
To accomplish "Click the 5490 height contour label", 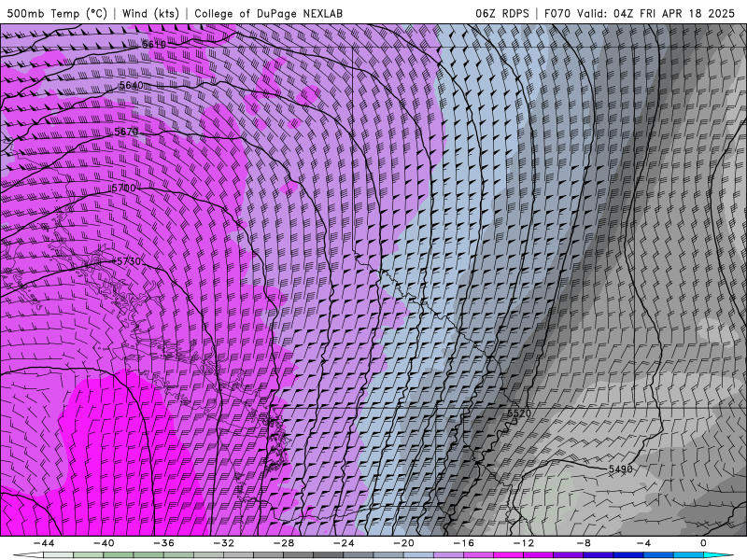I will [x=621, y=469].
